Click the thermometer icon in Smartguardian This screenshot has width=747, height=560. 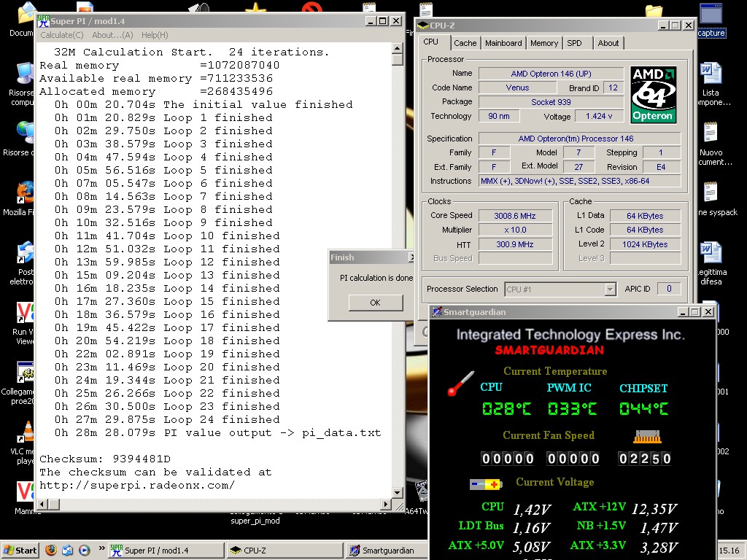[x=461, y=384]
